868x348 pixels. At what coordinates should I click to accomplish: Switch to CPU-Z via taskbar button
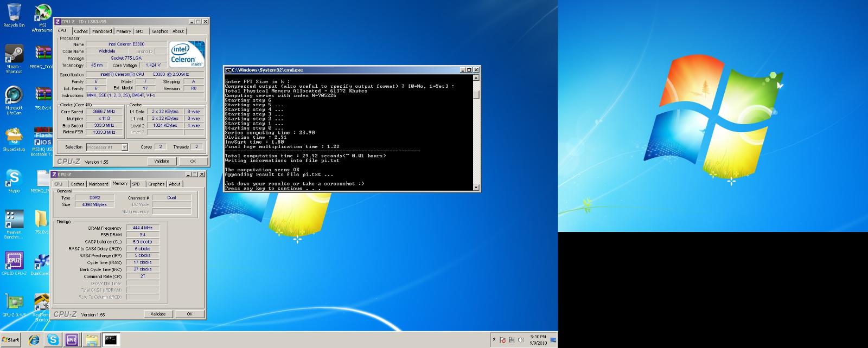pyautogui.click(x=72, y=340)
